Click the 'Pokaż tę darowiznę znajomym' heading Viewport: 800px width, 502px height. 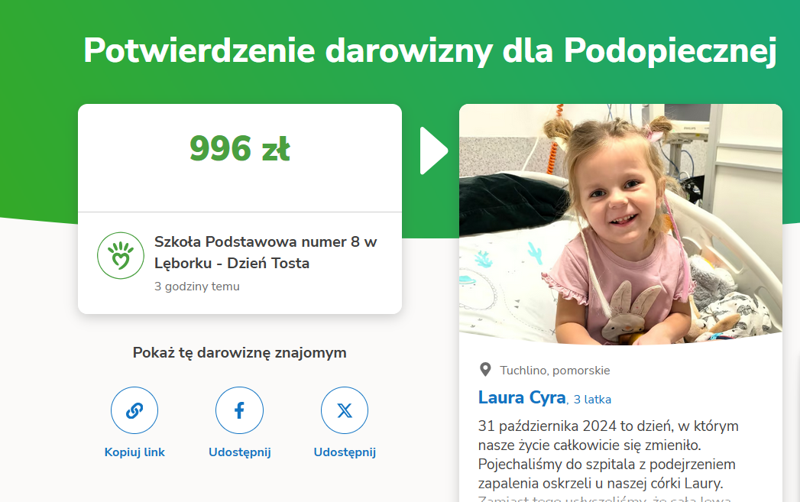[x=239, y=353]
